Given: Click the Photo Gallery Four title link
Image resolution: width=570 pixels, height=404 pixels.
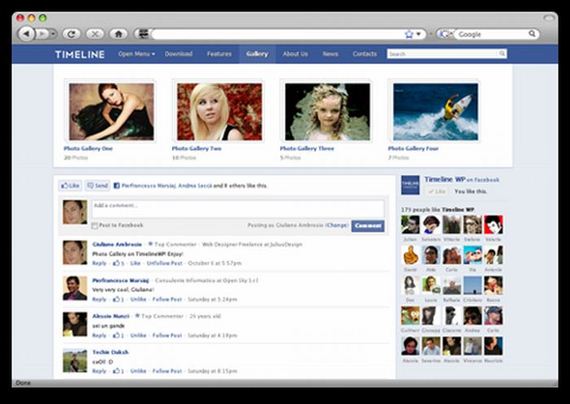Looking at the screenshot, I should (x=413, y=148).
